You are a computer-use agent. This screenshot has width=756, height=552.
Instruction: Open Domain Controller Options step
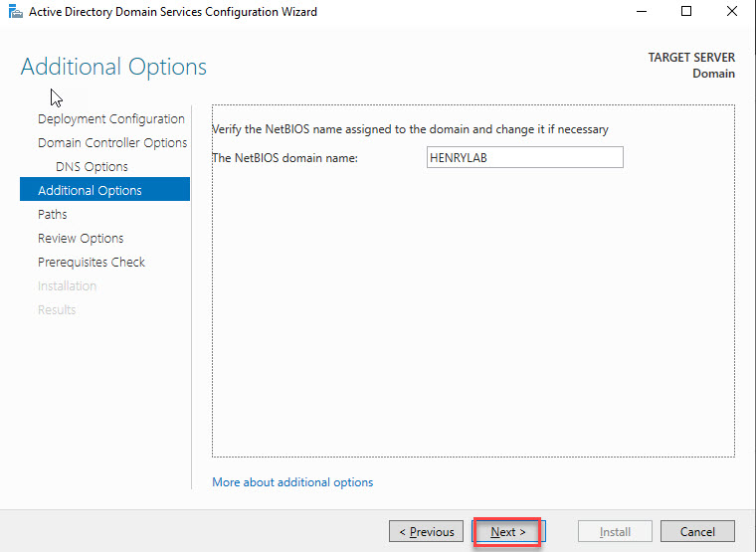pyautogui.click(x=112, y=142)
